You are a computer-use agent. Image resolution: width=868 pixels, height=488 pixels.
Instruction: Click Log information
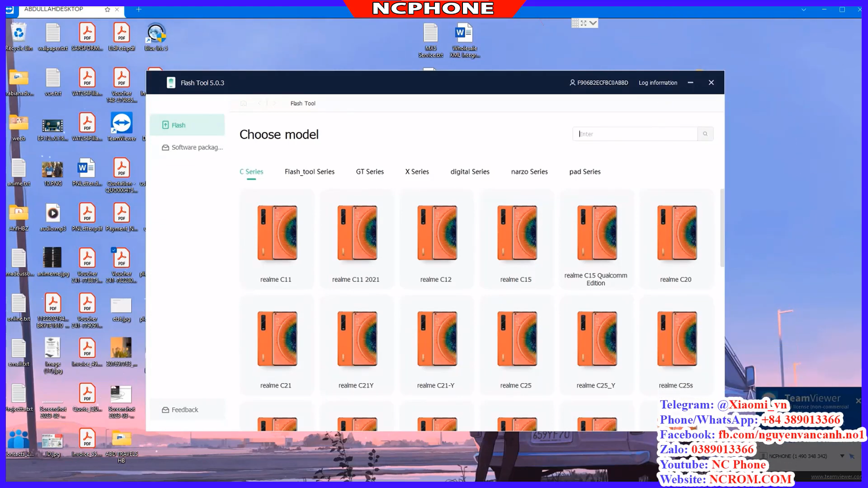(658, 83)
